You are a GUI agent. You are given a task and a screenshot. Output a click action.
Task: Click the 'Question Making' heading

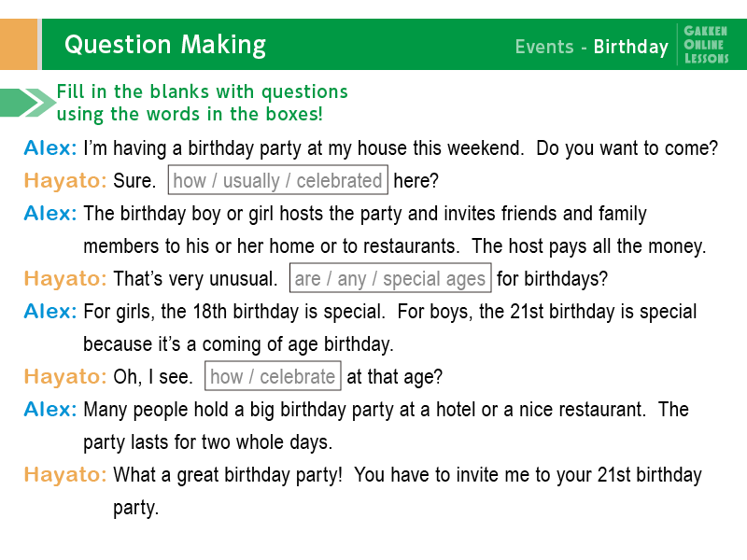coord(165,45)
